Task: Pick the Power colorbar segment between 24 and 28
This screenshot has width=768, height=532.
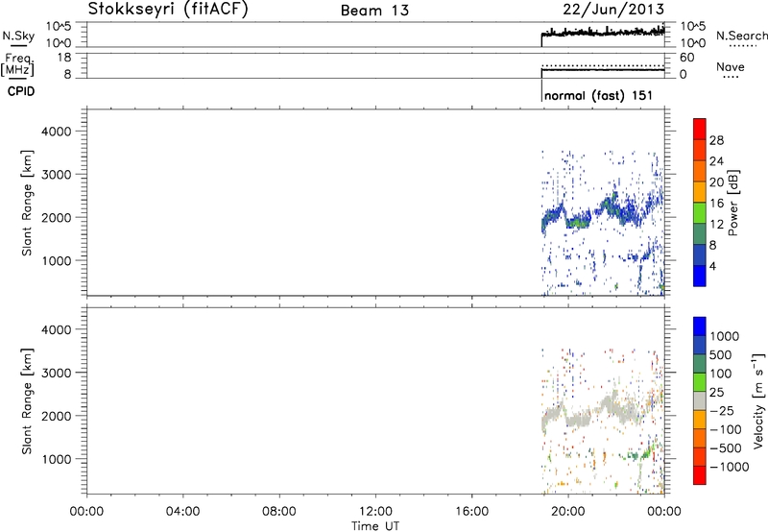Action: pyautogui.click(x=700, y=150)
